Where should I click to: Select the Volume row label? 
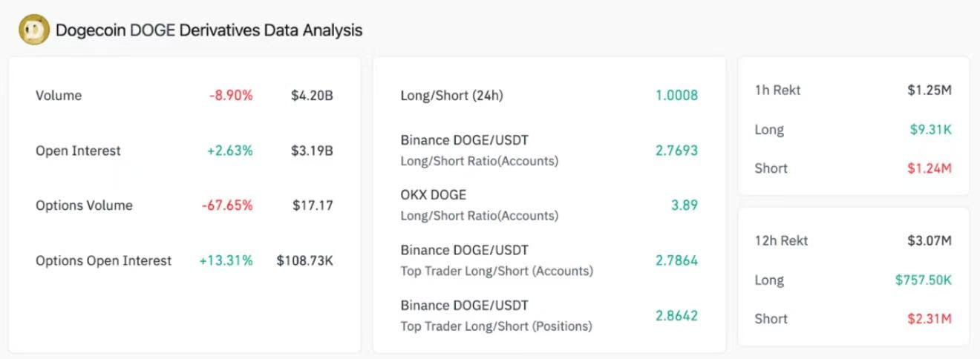pos(59,96)
